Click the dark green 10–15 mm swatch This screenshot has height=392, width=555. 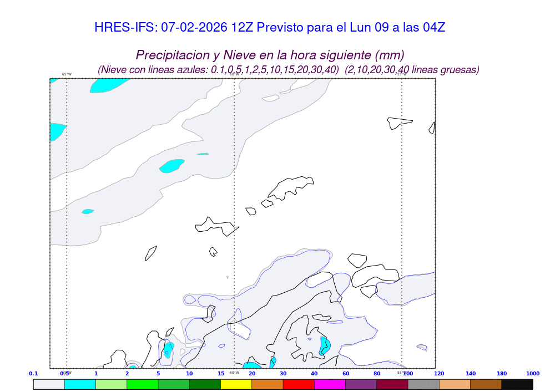coord(205,384)
